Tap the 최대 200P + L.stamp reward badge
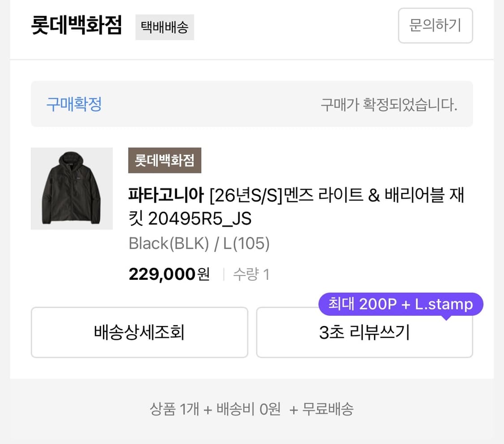This screenshot has height=444, width=504. pos(400,304)
